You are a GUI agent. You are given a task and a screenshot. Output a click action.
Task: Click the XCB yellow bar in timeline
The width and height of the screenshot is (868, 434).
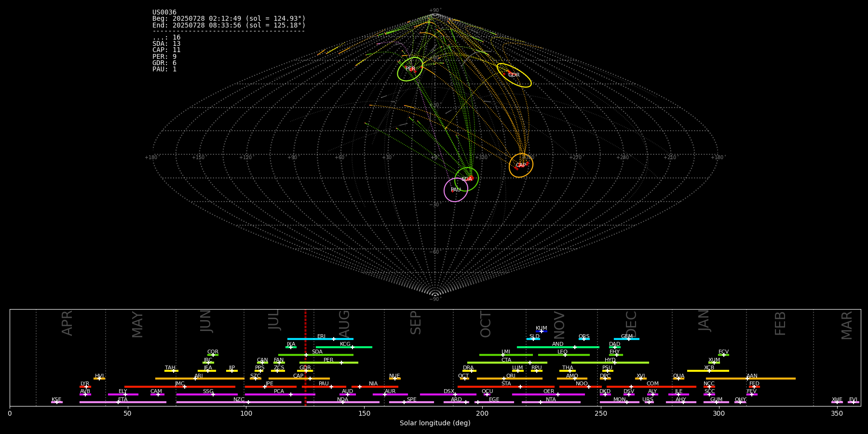coord(708,370)
